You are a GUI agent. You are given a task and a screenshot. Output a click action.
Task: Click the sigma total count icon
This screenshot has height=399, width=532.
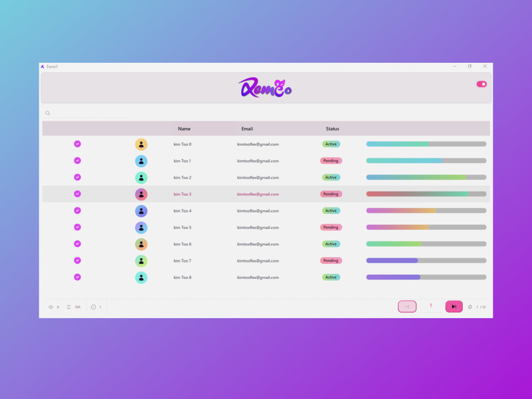pos(69,307)
